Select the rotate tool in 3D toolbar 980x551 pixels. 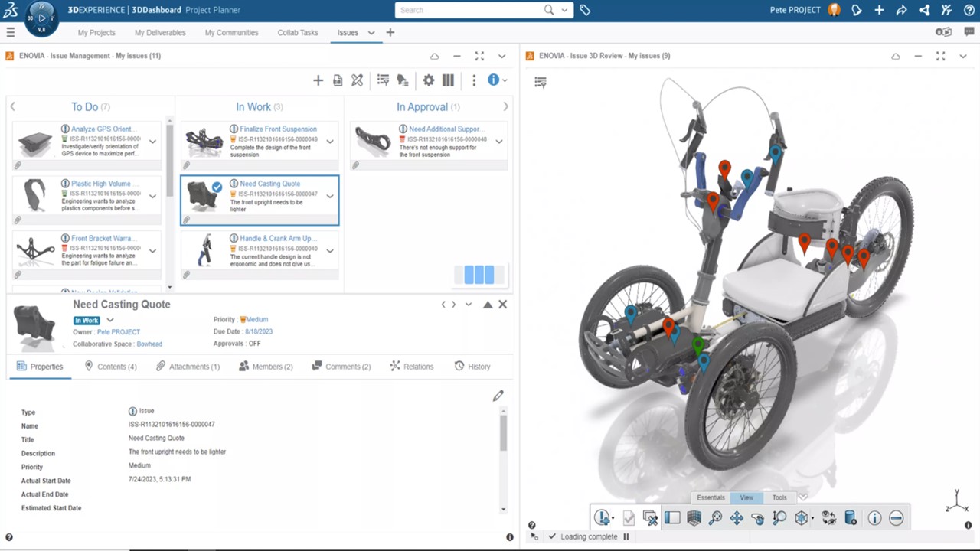(x=757, y=518)
